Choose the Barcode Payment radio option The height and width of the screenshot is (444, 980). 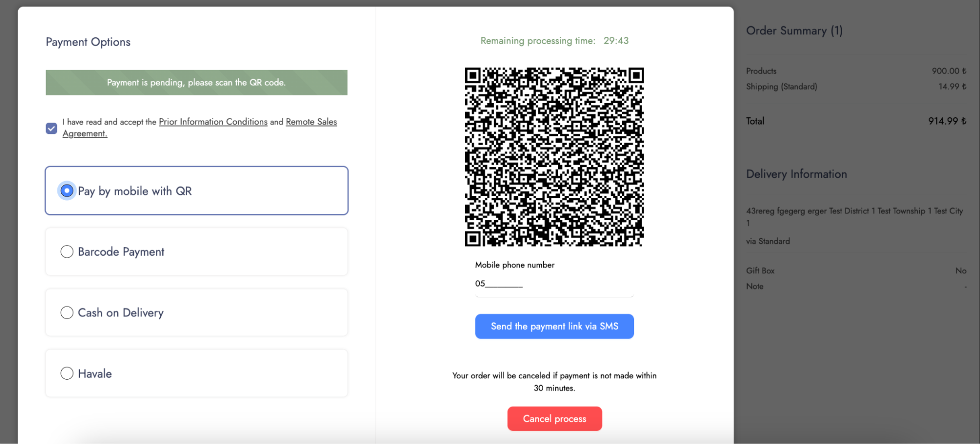point(67,252)
